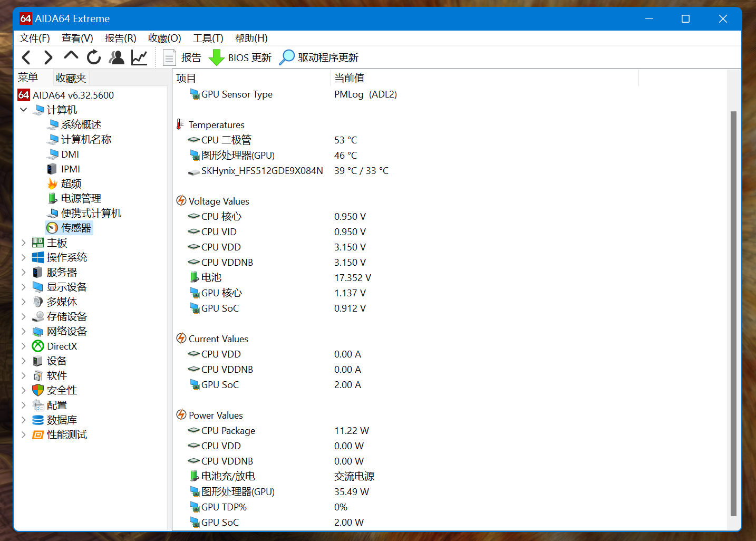Click the 多媒体 speaker icon
The width and height of the screenshot is (756, 541).
tap(38, 302)
